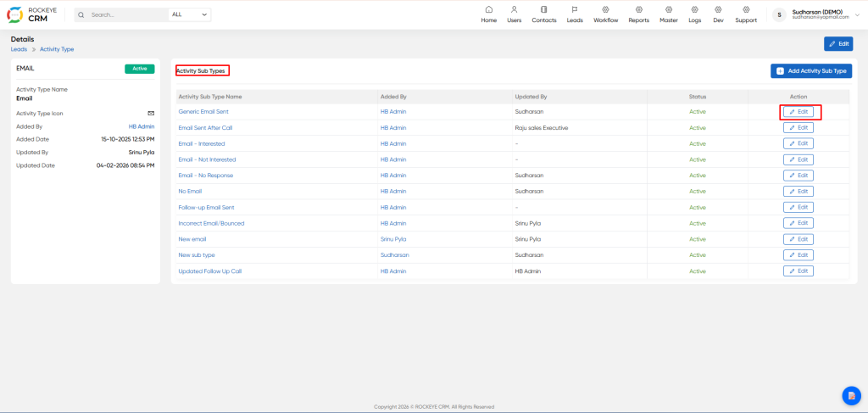Screen dimensions: 868x413
Task: Edit the No Email row
Action: pyautogui.click(x=798, y=192)
